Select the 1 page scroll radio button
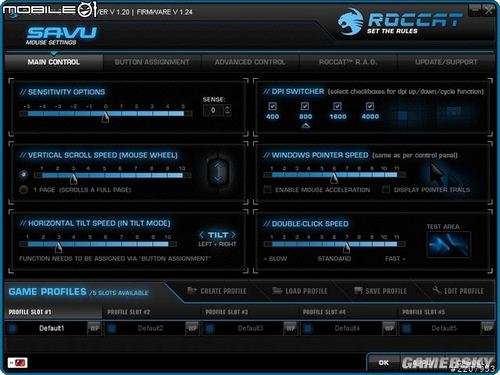The width and height of the screenshot is (500, 375). (23, 190)
